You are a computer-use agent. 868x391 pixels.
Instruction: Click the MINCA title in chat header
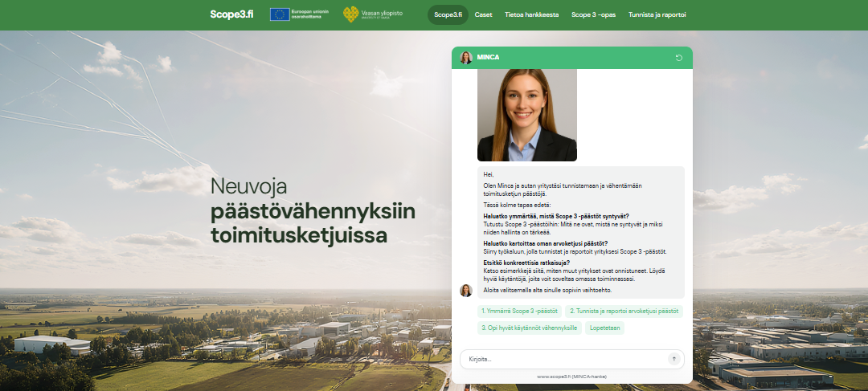tap(488, 58)
